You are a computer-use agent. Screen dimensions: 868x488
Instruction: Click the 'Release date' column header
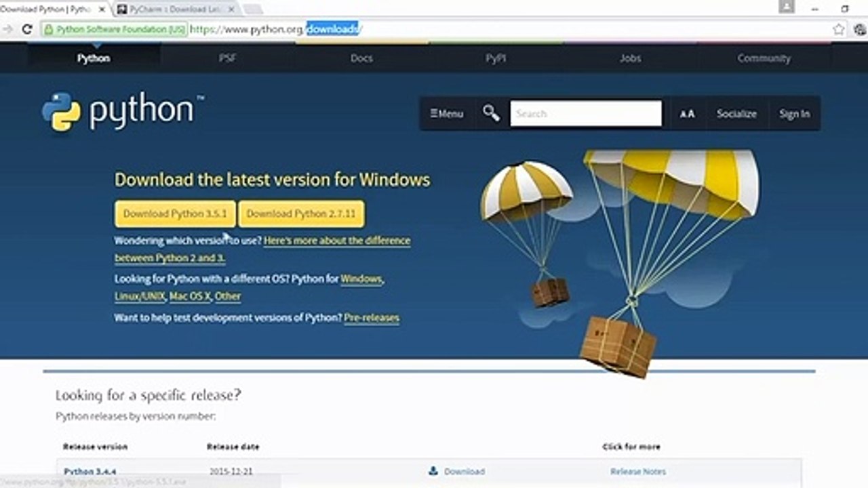tap(233, 447)
